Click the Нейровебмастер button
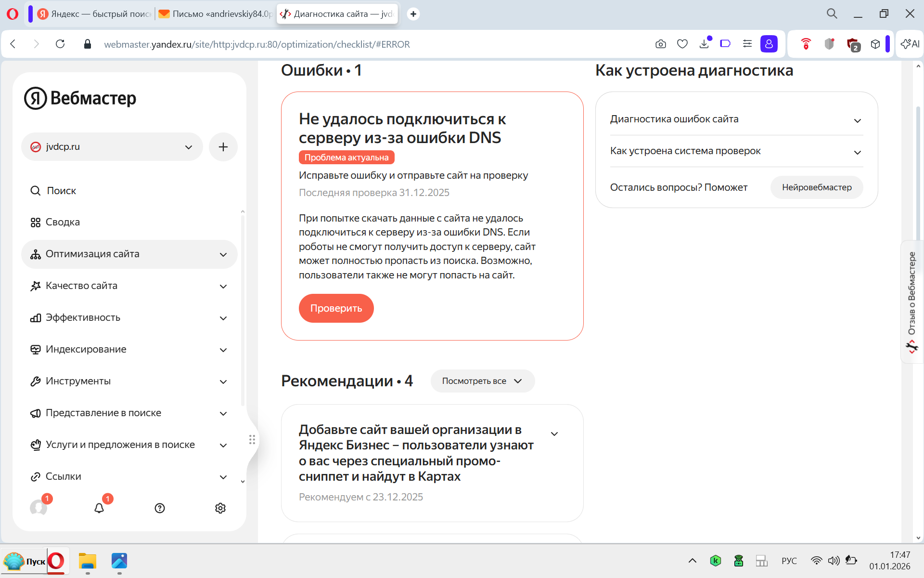Viewport: 924px width, 578px height. click(x=816, y=187)
